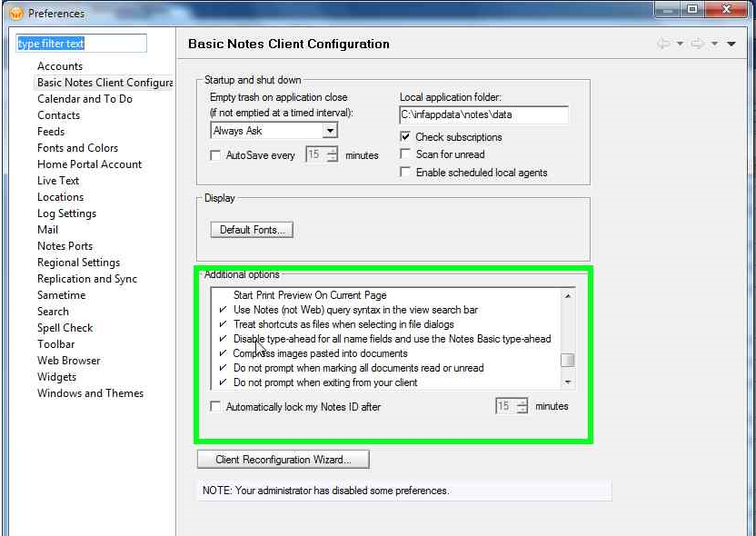
Task: Open Search preferences
Action: coord(53,312)
